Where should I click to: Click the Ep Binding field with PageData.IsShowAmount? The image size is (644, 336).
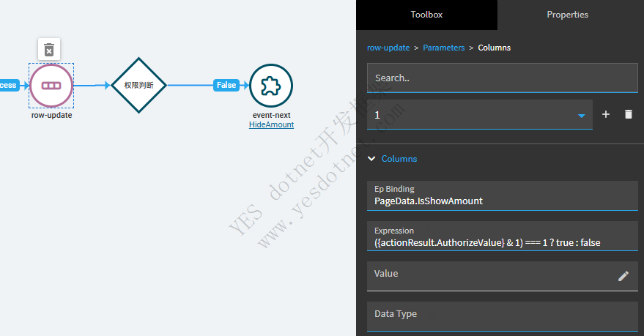tap(502, 201)
